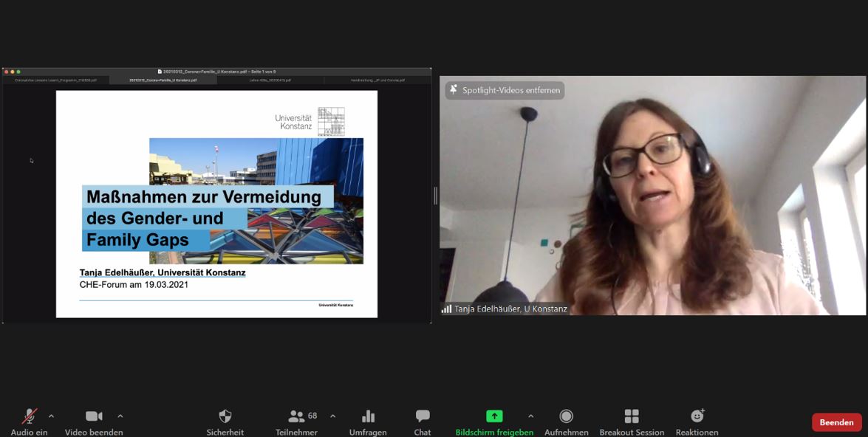Open the Chat panel
The image size is (868, 437).
423,416
